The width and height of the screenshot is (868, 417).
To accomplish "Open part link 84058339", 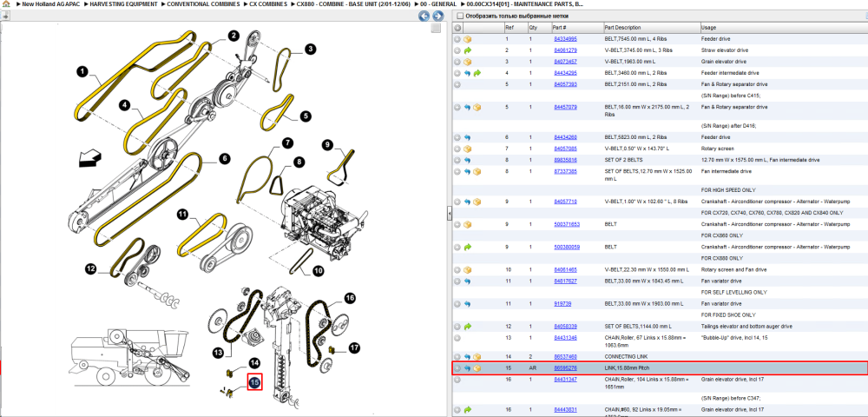I will (x=565, y=327).
